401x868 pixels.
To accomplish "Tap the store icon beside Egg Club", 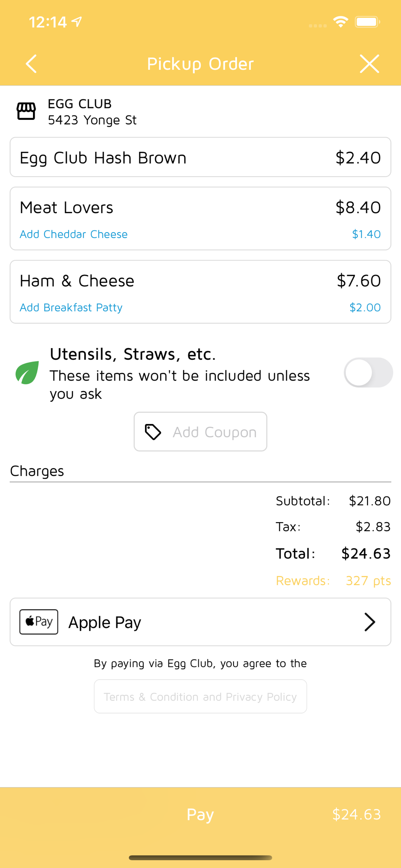I will (x=26, y=111).
